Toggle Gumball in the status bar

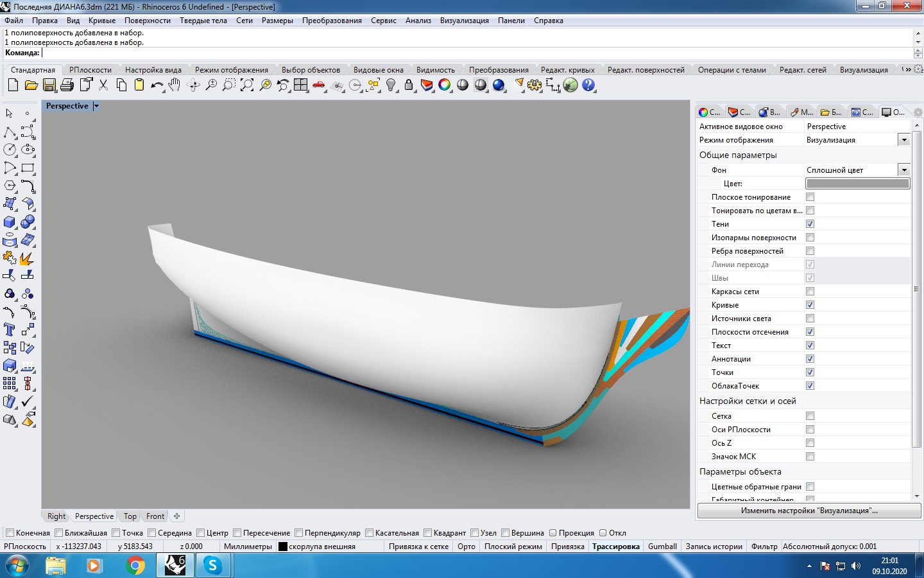pyautogui.click(x=662, y=547)
